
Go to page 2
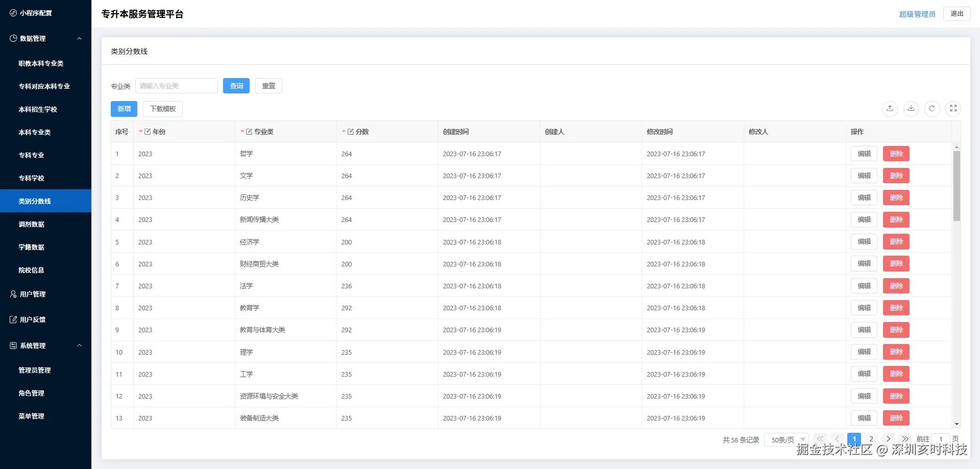pos(871,439)
